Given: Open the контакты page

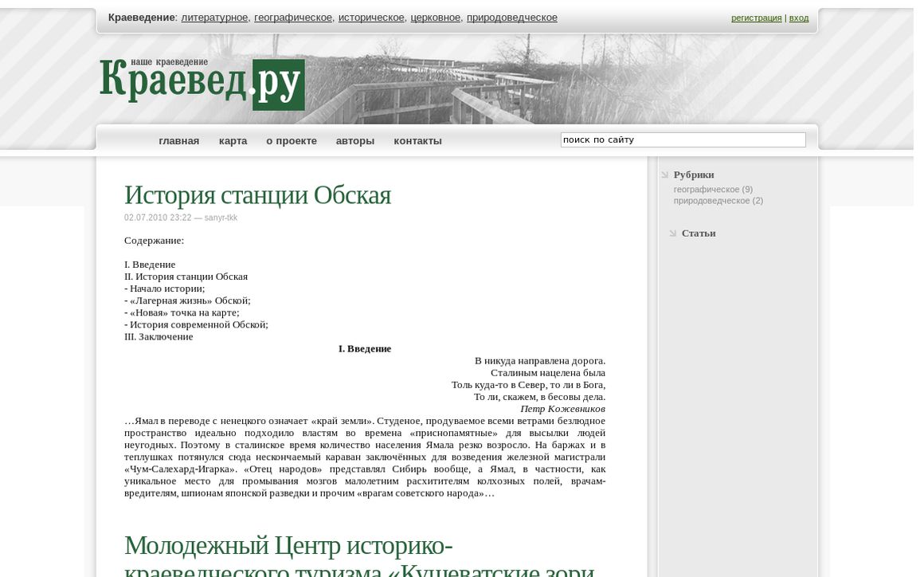Looking at the screenshot, I should pos(417,141).
